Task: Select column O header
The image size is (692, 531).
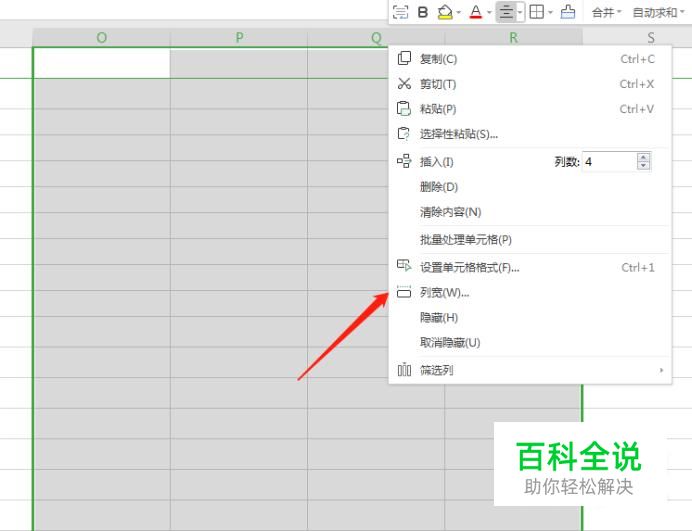Action: coord(102,38)
